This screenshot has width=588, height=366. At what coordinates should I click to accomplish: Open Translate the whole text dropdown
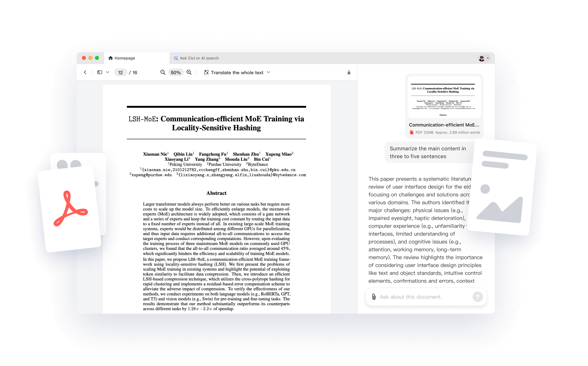pos(268,72)
